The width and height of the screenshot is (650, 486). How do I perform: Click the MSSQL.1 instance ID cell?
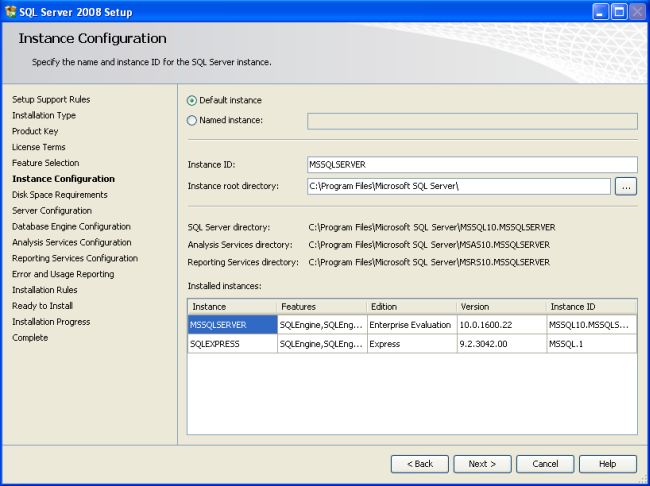[x=592, y=344]
